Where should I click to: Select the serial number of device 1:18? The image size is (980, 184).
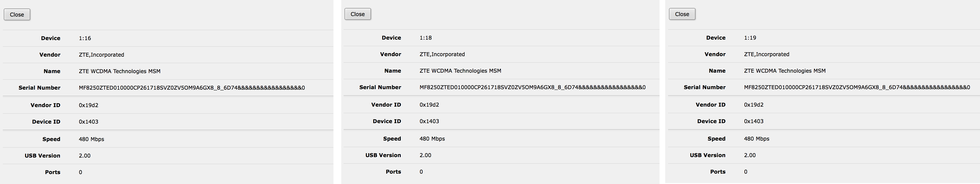click(532, 88)
